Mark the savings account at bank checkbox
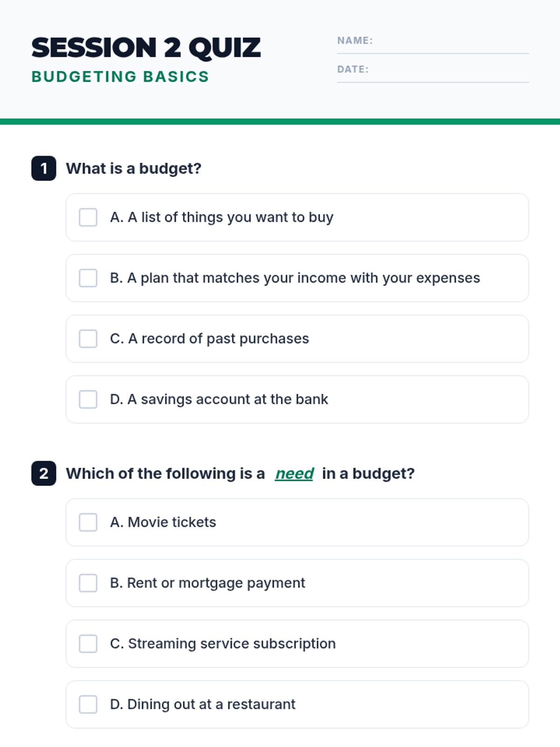The width and height of the screenshot is (560, 747). [88, 400]
